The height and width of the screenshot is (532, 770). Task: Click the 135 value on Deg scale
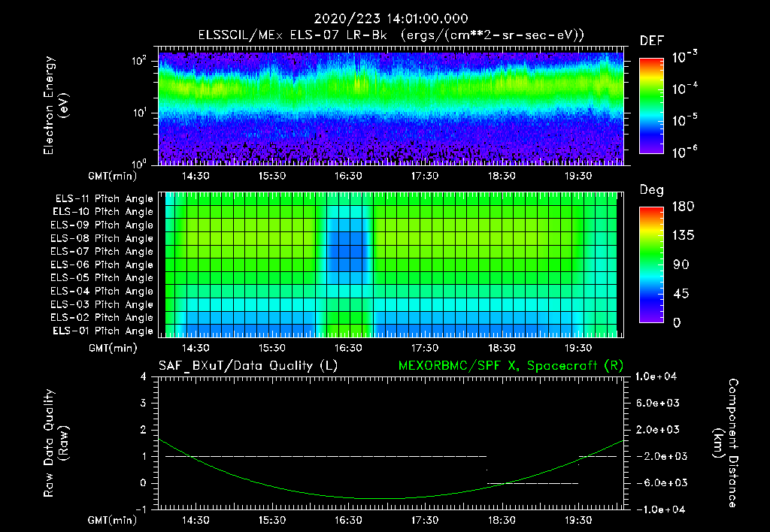click(683, 236)
